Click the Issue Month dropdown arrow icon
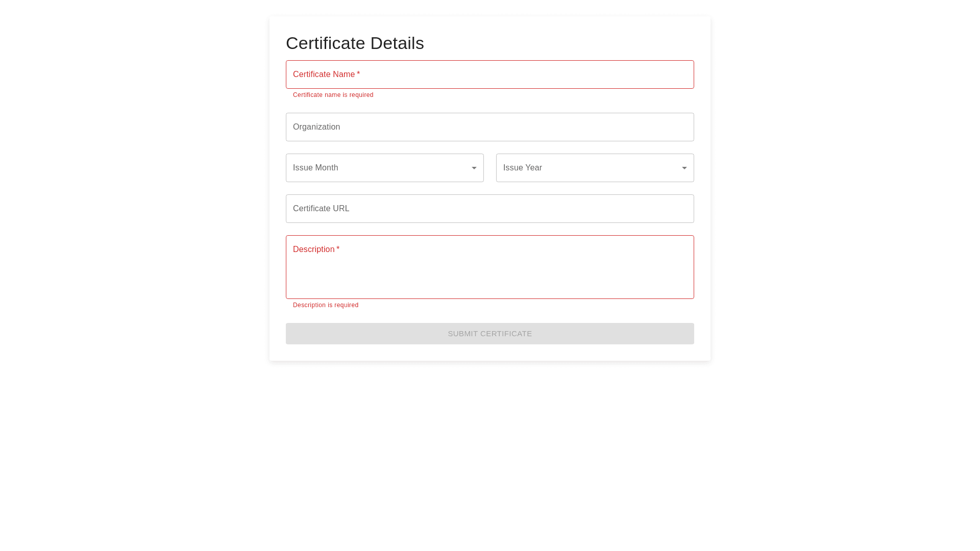The height and width of the screenshot is (551, 980). (x=474, y=168)
